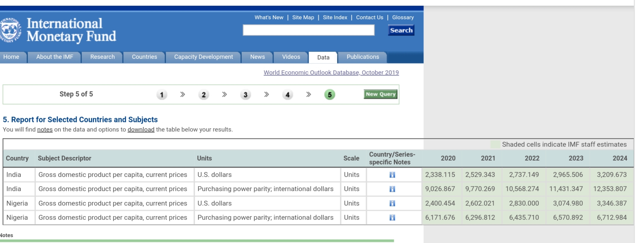Go to step 1 circle
Viewport: 644px width, 243px height.
pyautogui.click(x=162, y=95)
